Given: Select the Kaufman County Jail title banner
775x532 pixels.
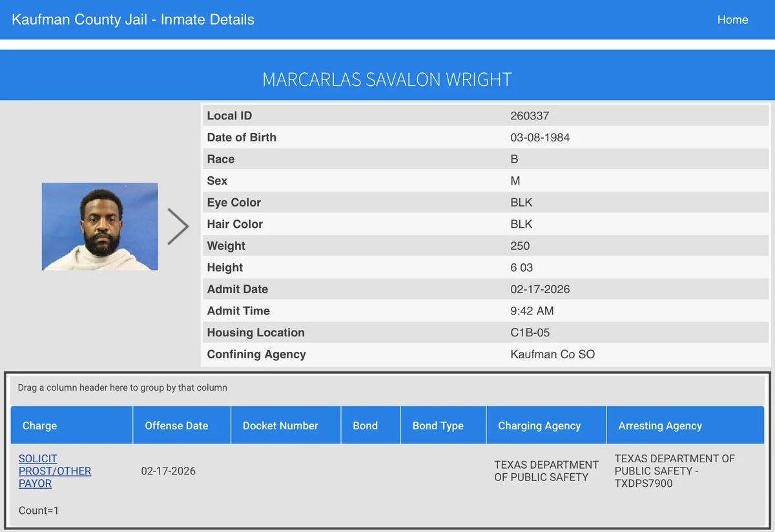Looking at the screenshot, I should (132, 19).
